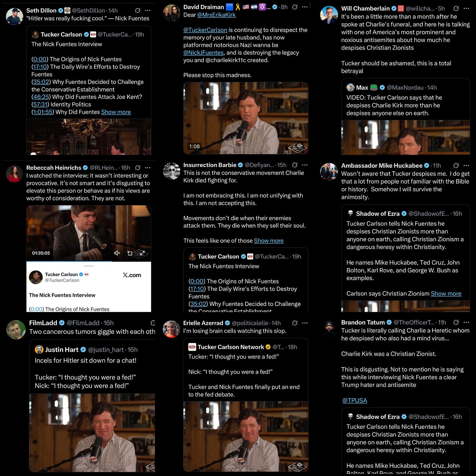Click the progress bar under Rebeccah Heinrichs' video
This screenshot has width=476, height=476.
click(89, 261)
